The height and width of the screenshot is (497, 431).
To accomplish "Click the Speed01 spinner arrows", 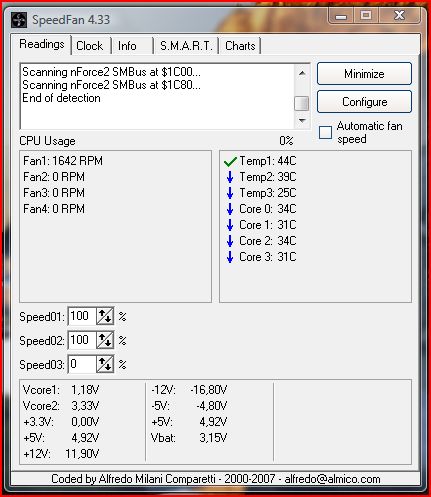I will pyautogui.click(x=105, y=316).
